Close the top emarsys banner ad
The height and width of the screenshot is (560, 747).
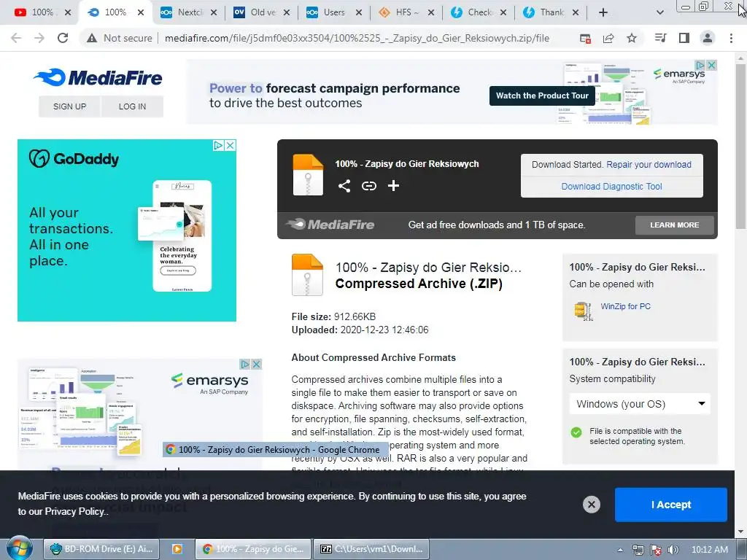(x=711, y=65)
